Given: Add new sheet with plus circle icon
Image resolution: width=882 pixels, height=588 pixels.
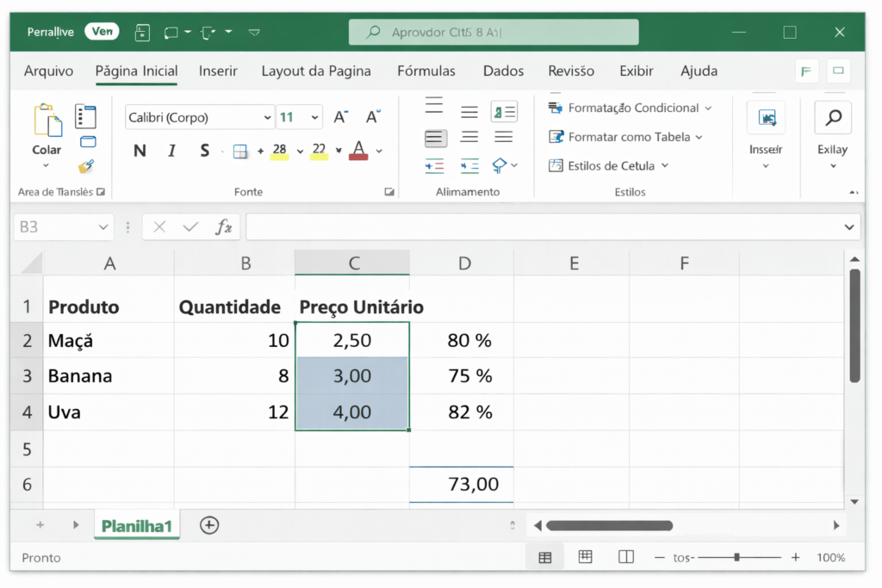Looking at the screenshot, I should click(x=209, y=525).
